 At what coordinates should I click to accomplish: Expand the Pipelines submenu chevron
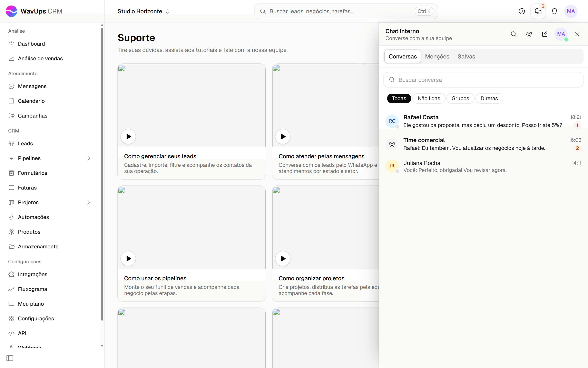tap(89, 158)
